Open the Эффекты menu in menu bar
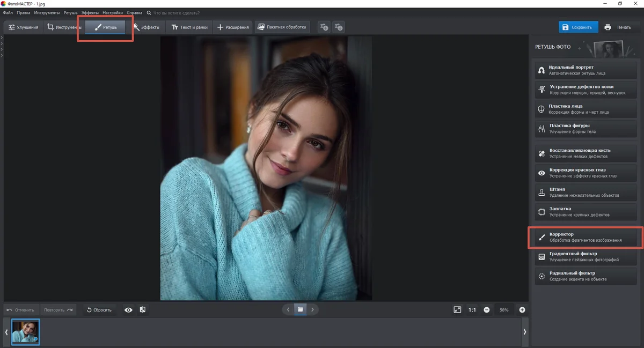Viewport: 644px width, 348px height. (90, 12)
